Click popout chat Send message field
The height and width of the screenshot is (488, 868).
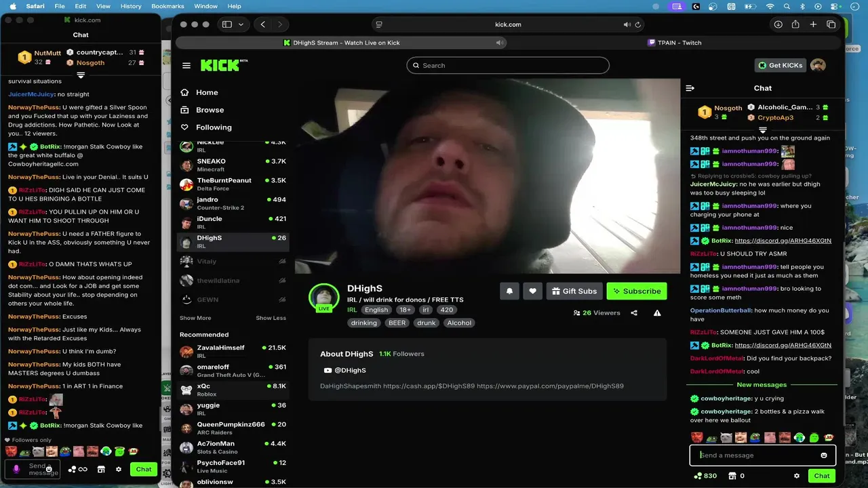[33, 469]
